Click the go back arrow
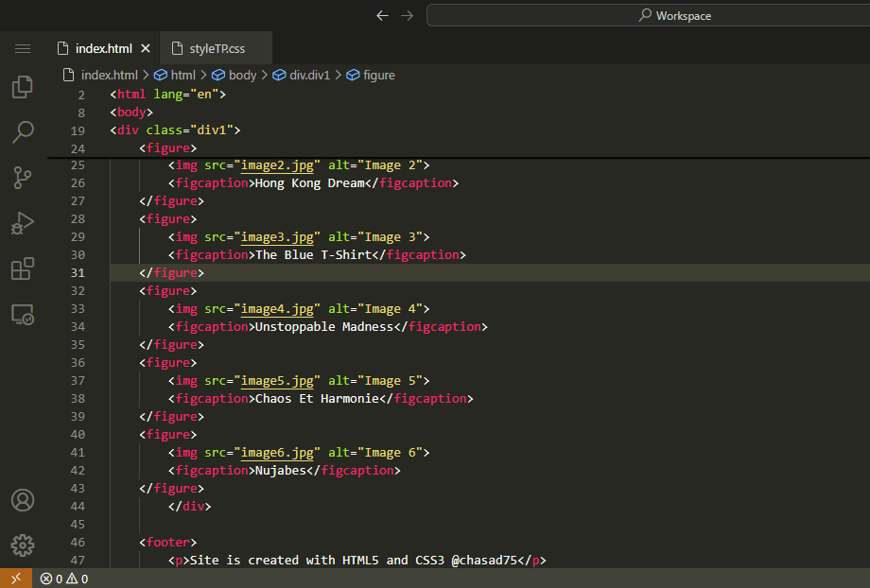The height and width of the screenshot is (588, 870). coord(382,15)
